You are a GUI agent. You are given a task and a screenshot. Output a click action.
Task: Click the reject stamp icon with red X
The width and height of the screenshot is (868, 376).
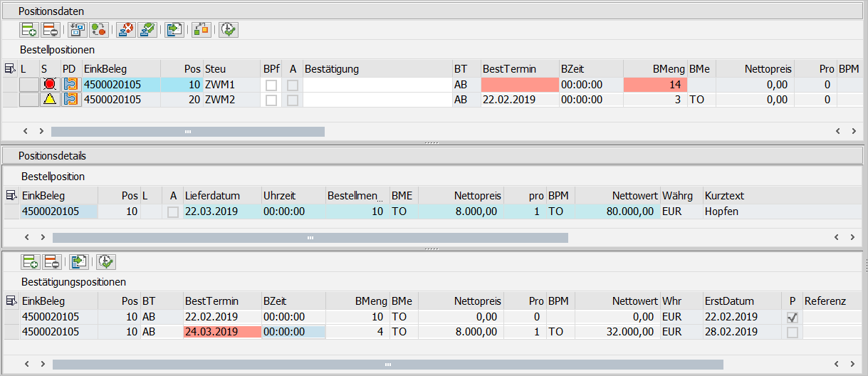click(x=125, y=29)
